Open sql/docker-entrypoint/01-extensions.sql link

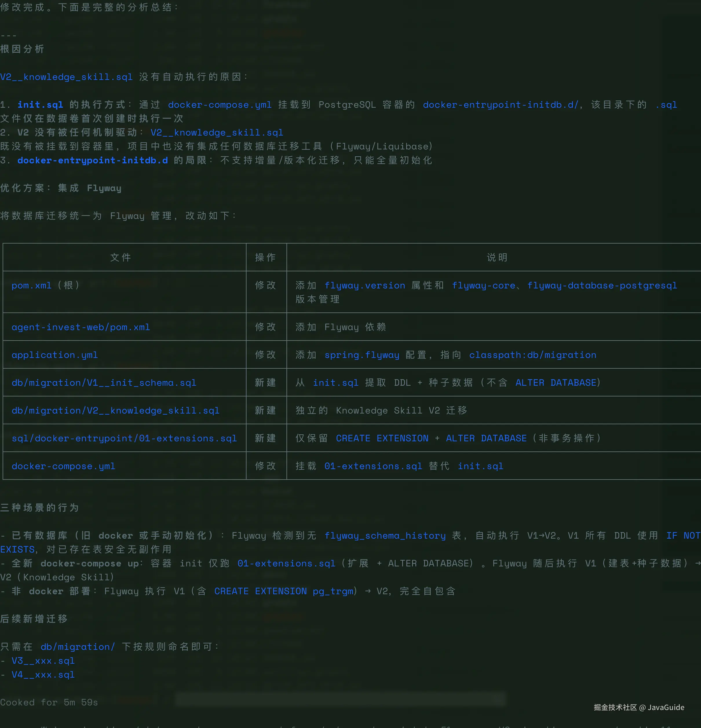pyautogui.click(x=124, y=438)
